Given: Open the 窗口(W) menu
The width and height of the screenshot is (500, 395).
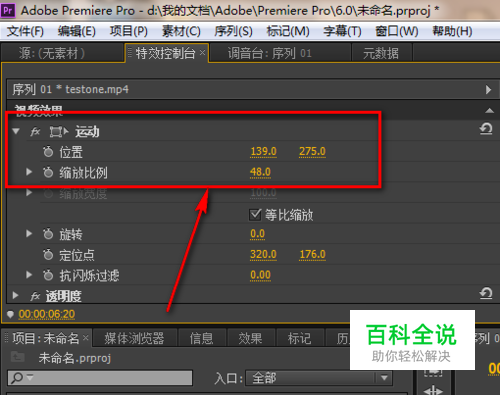Looking at the screenshot, I should tap(397, 31).
